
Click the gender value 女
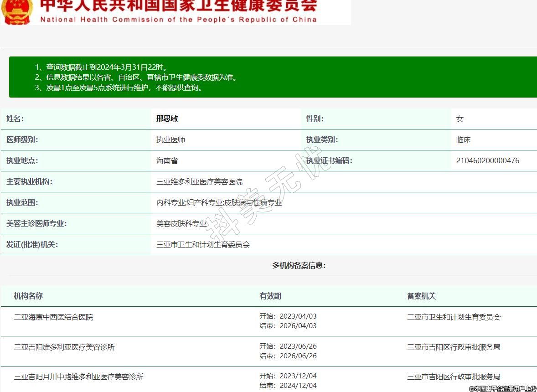(460, 119)
